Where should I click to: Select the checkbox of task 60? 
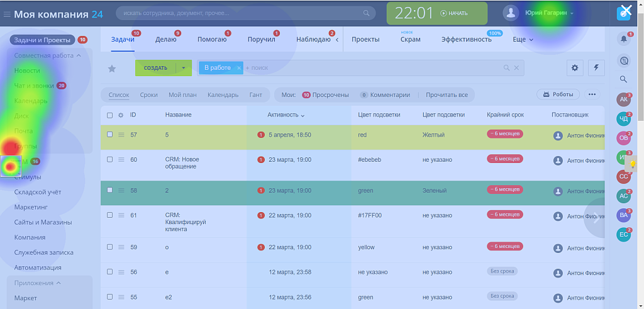point(110,159)
